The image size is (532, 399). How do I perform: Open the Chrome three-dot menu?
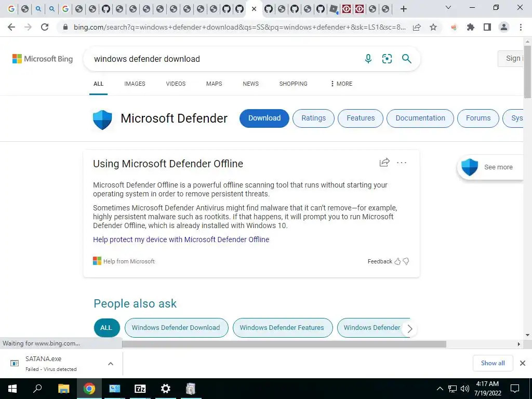point(521,27)
